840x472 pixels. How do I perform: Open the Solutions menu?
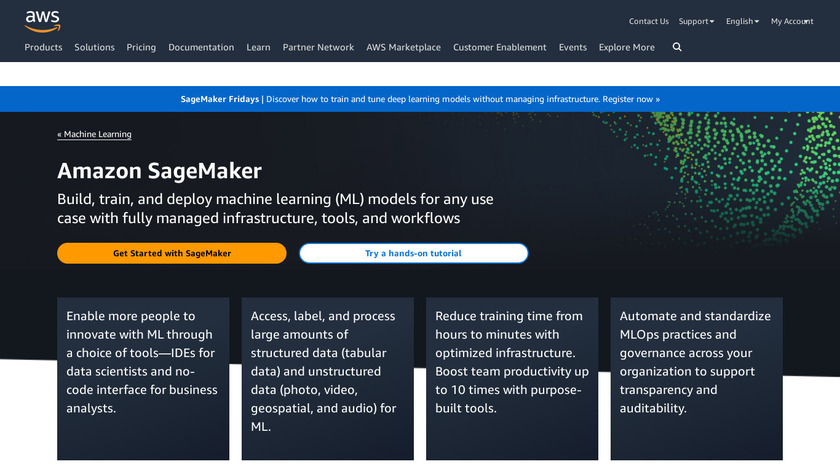94,47
